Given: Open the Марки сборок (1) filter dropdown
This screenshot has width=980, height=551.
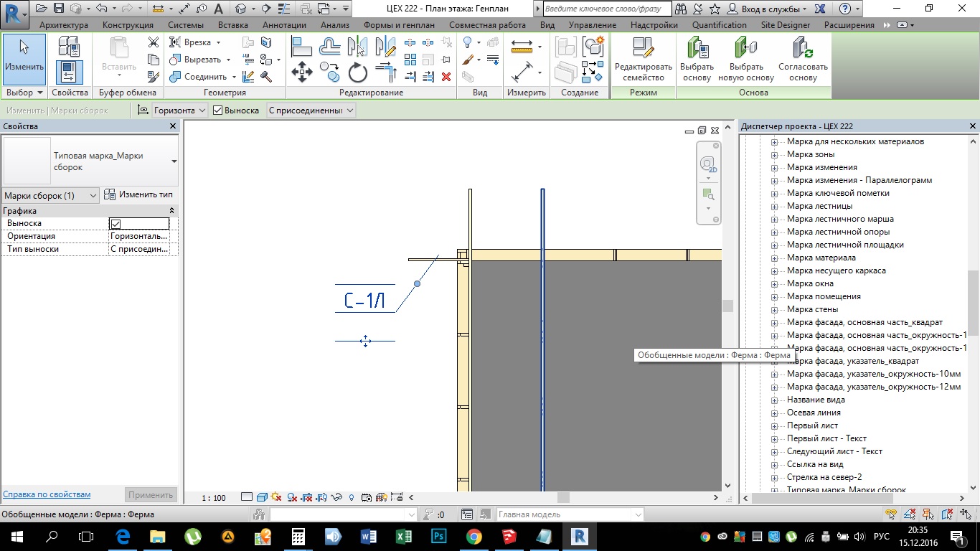Looking at the screenshot, I should [x=50, y=196].
